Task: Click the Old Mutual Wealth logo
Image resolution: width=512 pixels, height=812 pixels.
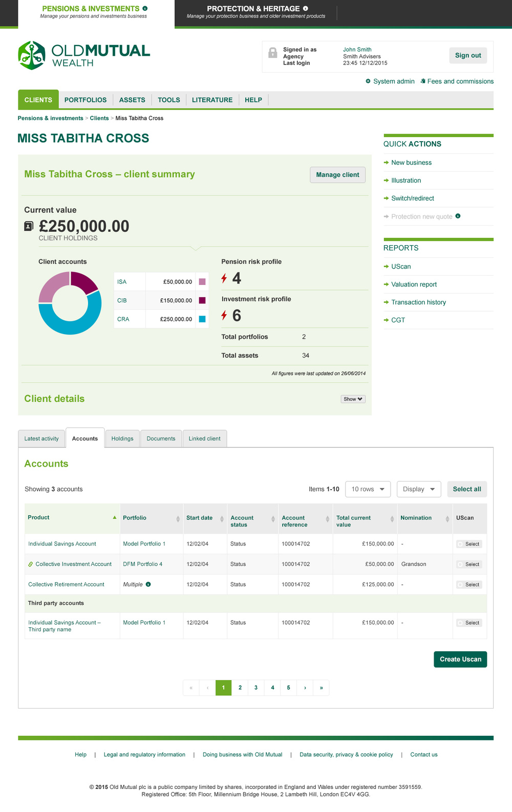Action: (84, 55)
